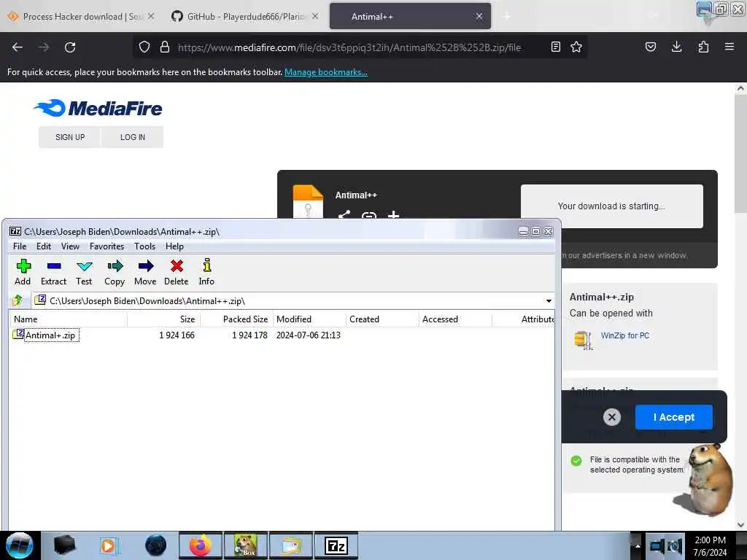
Task: Open a new browser tab
Action: [506, 17]
